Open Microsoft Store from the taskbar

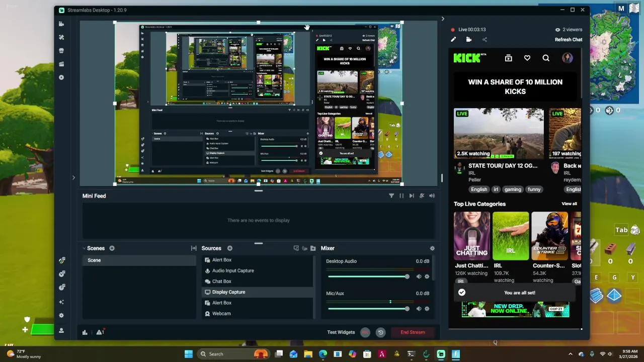click(x=367, y=354)
